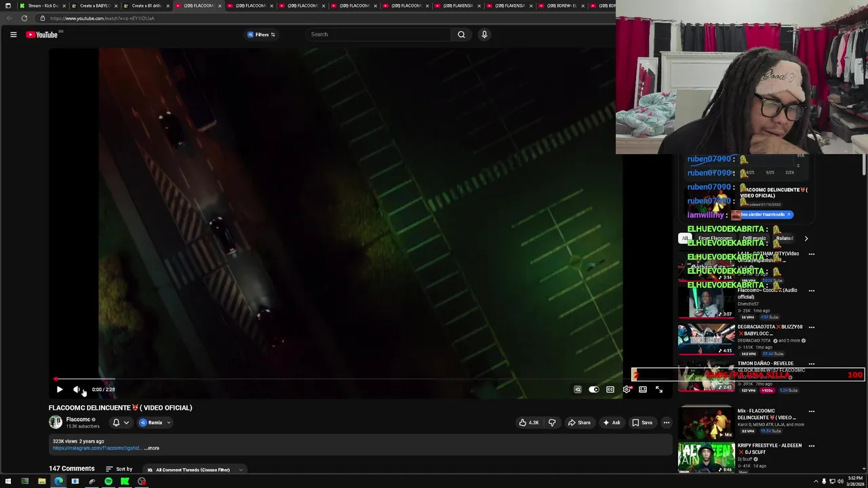868x488 pixels.
Task: Expand the subscription notification dropdown arrow
Action: (126, 423)
